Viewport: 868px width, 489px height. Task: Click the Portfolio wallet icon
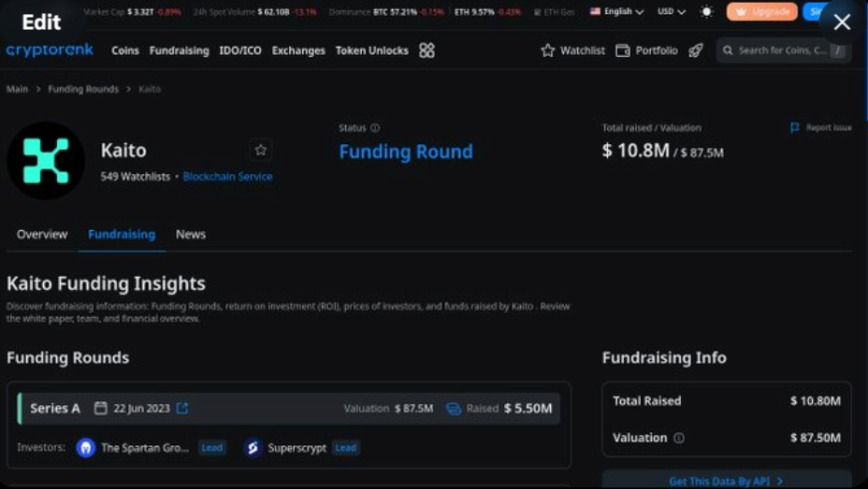(623, 50)
